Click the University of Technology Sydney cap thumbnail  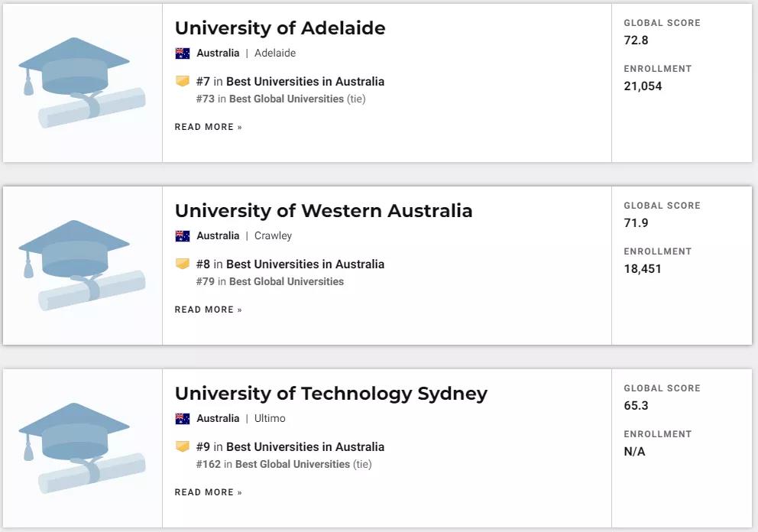click(x=83, y=449)
